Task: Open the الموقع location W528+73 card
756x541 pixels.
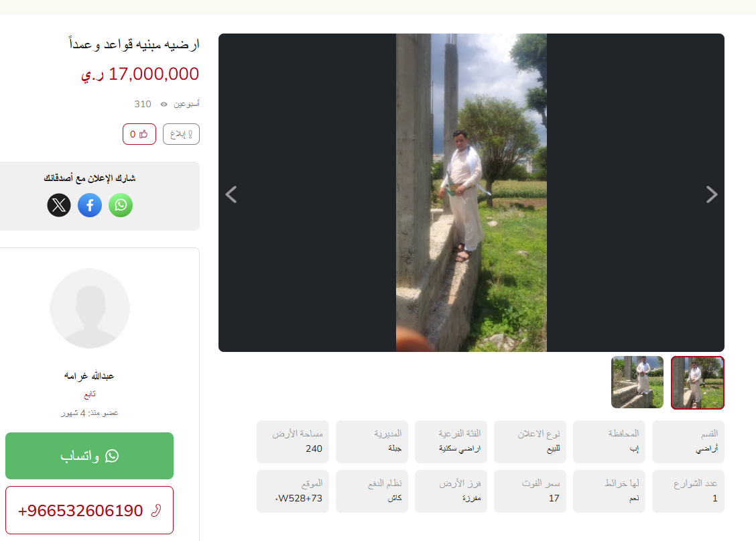Action: coord(293,491)
